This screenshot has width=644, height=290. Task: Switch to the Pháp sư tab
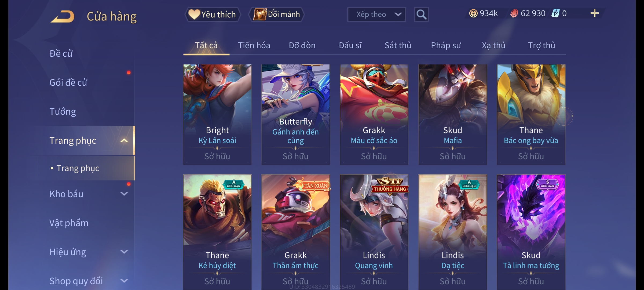coord(446,45)
